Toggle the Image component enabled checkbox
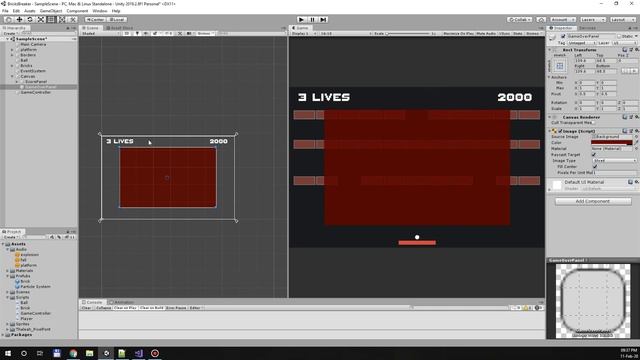This screenshot has width=640, height=360. pos(560,131)
